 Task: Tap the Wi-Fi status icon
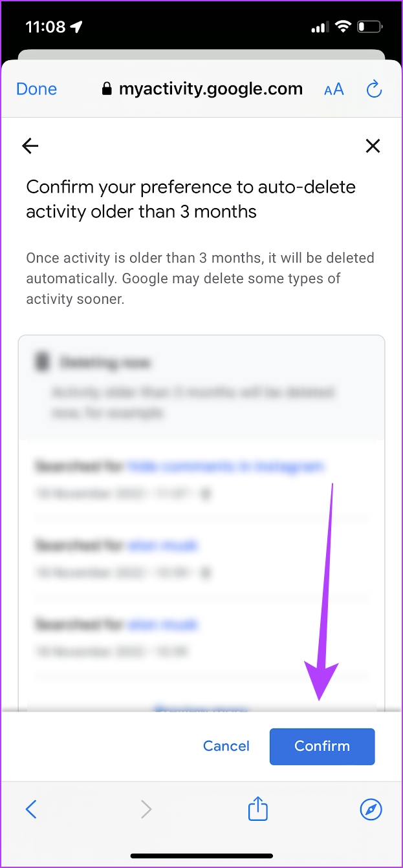(x=342, y=27)
